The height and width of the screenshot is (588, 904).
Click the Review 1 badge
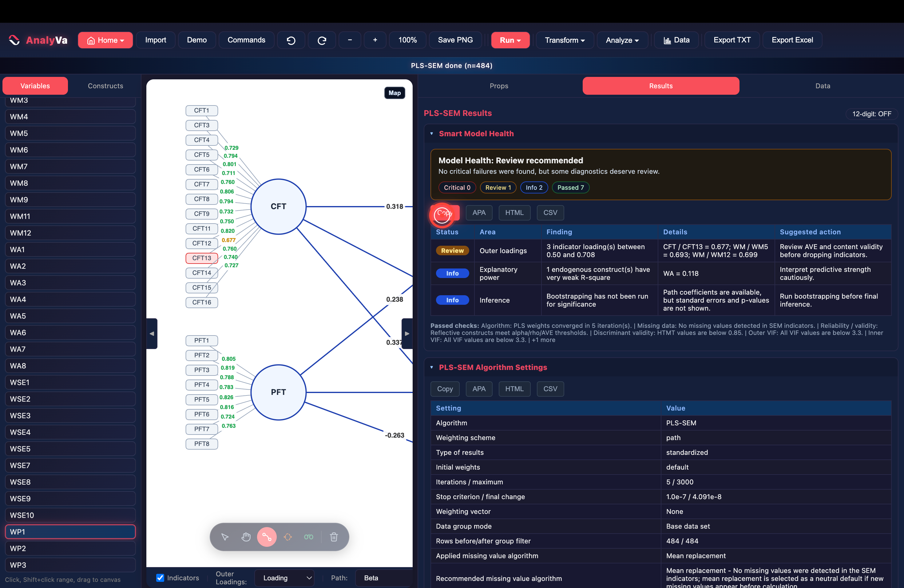[x=498, y=188]
